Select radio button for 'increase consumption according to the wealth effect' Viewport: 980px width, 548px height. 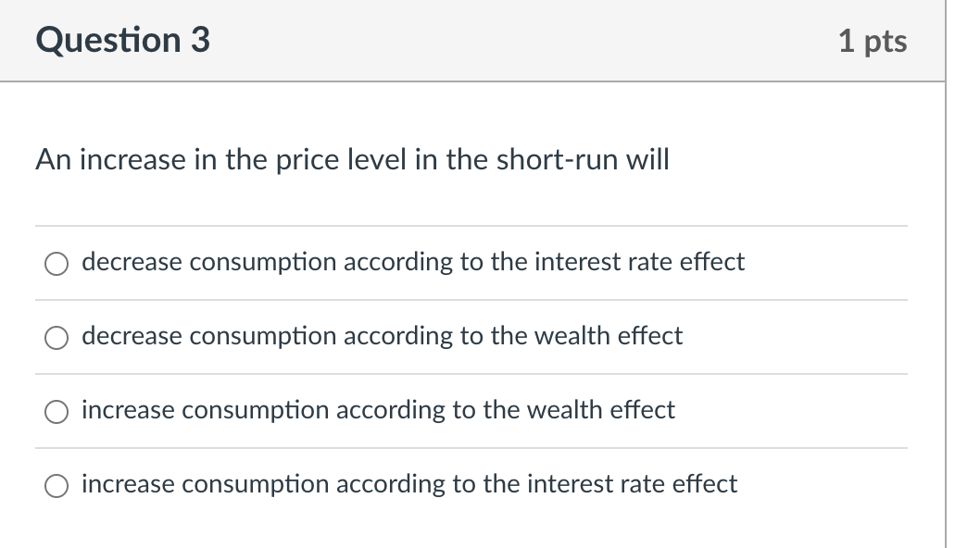pos(57,410)
